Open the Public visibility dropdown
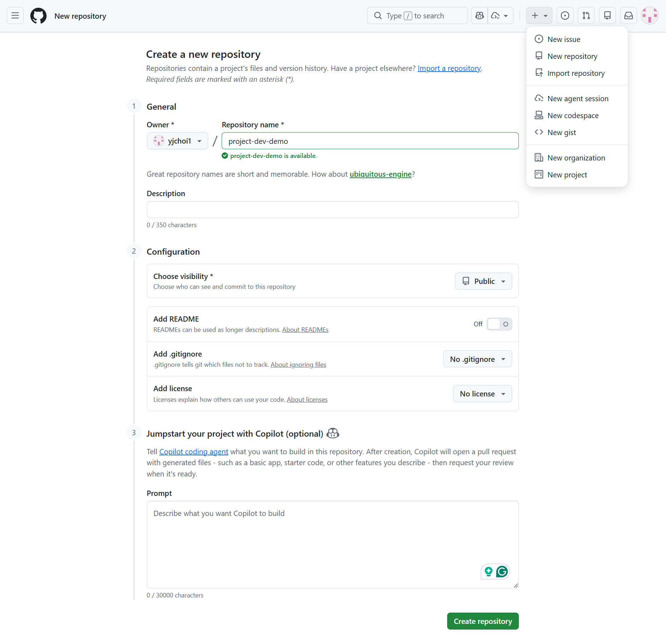 click(483, 281)
